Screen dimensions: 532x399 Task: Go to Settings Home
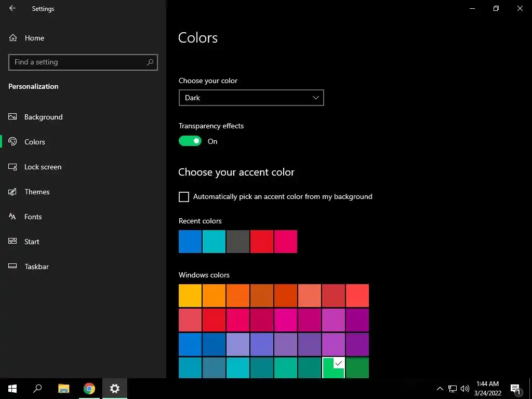pyautogui.click(x=34, y=38)
